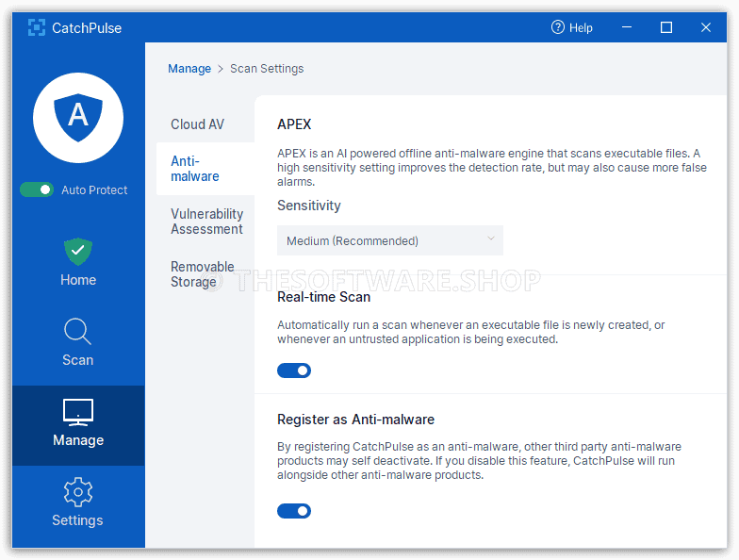This screenshot has width=739, height=560.
Task: Close the CatchPulse window
Action: point(705,27)
